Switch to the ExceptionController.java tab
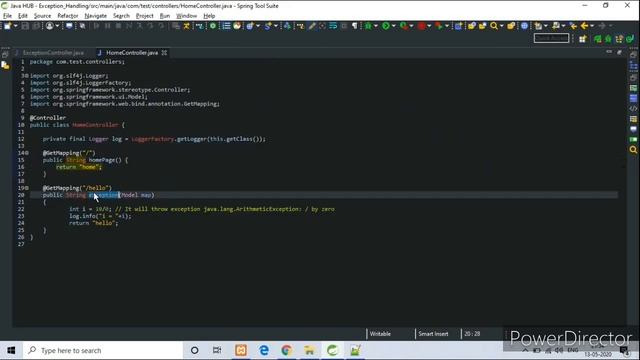 [53, 53]
